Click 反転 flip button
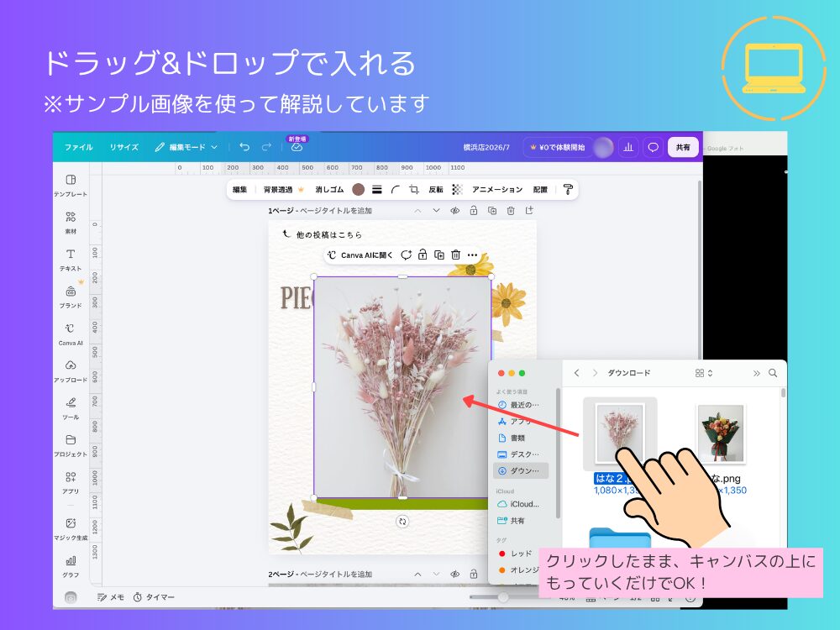 pyautogui.click(x=435, y=189)
